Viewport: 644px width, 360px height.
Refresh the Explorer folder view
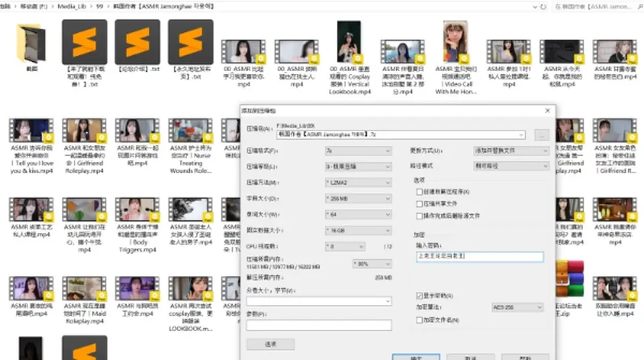pyautogui.click(x=543, y=7)
